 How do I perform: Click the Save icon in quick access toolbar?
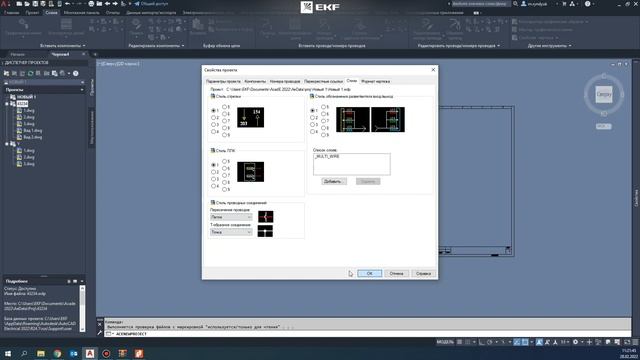pyautogui.click(x=35, y=4)
